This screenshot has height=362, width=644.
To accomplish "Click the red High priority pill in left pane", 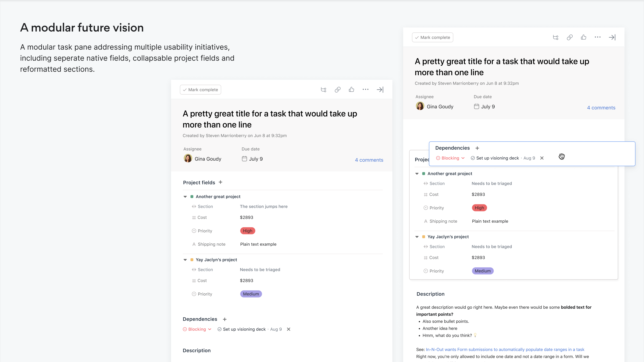I will point(248,231).
